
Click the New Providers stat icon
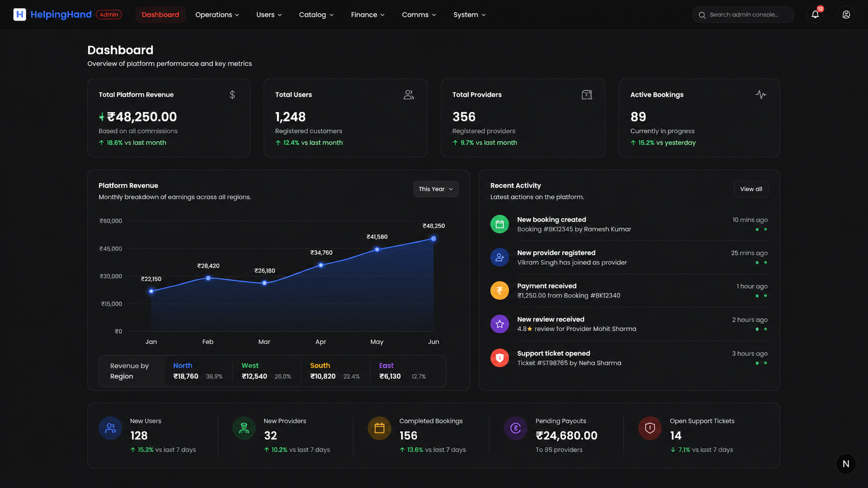pyautogui.click(x=244, y=428)
